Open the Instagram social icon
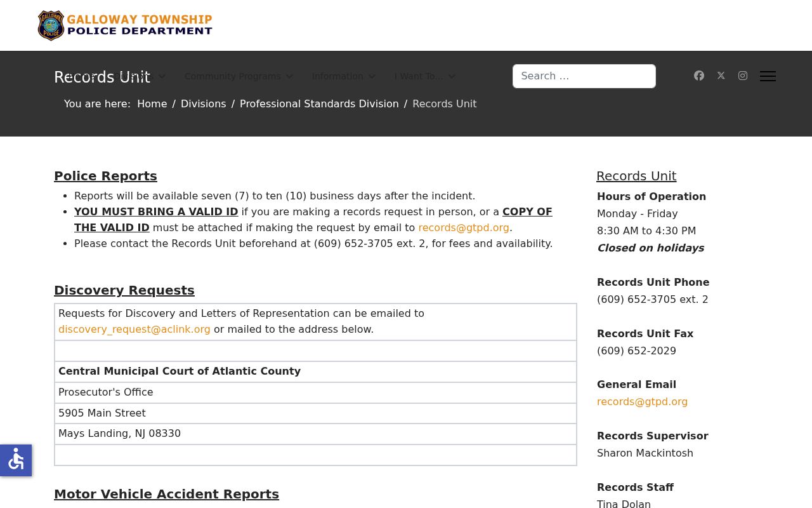 743,76
